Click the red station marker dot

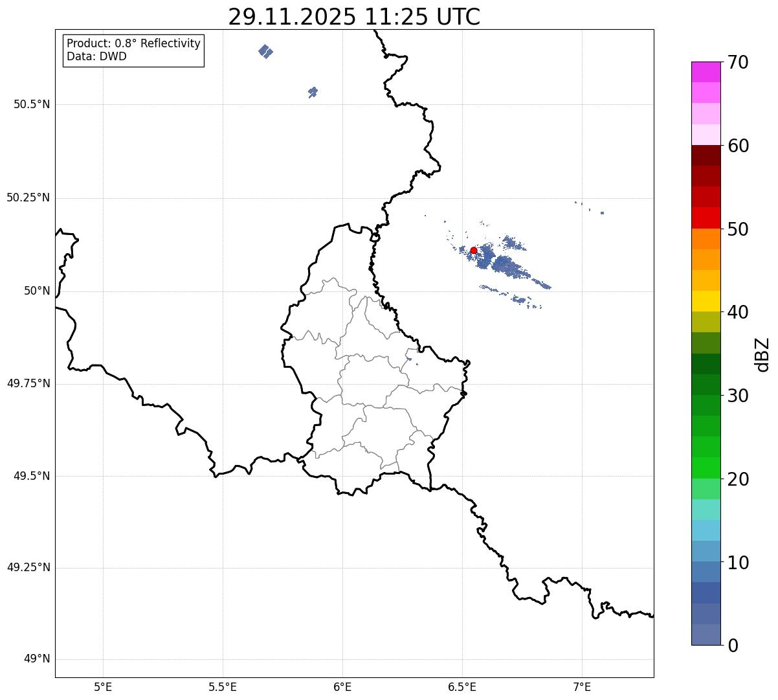[474, 250]
